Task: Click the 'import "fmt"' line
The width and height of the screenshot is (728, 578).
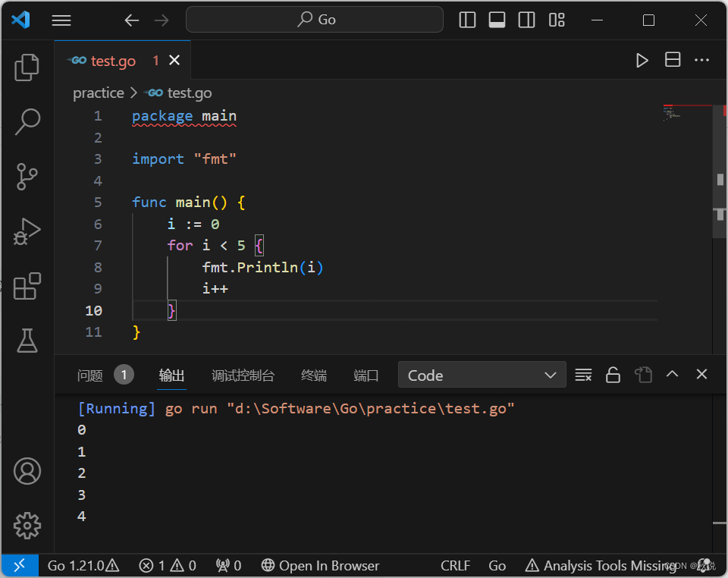Action: (x=184, y=159)
